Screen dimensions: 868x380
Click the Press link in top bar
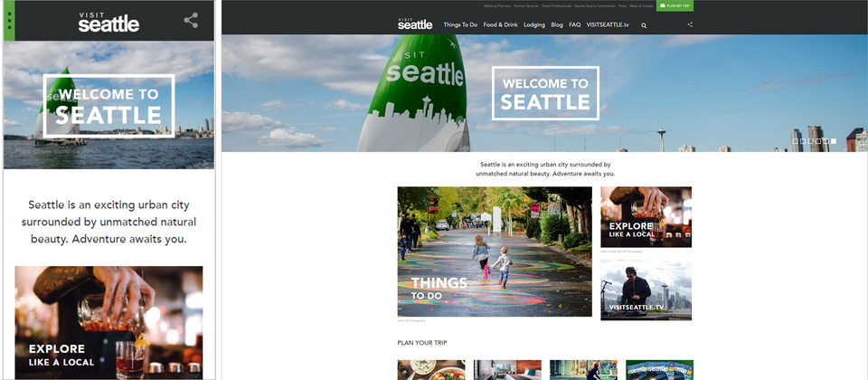[623, 6]
